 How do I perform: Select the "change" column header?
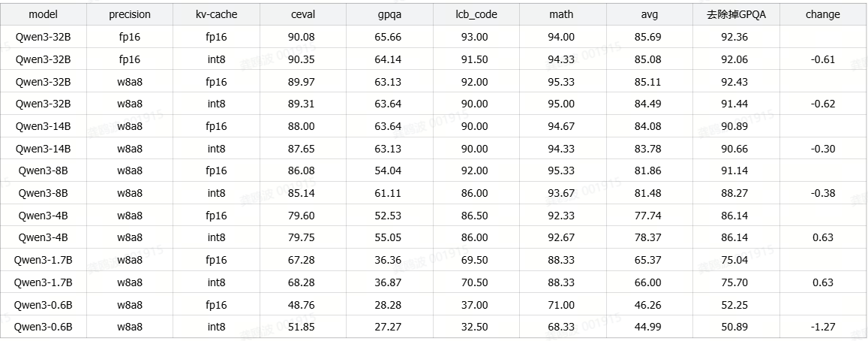click(823, 14)
